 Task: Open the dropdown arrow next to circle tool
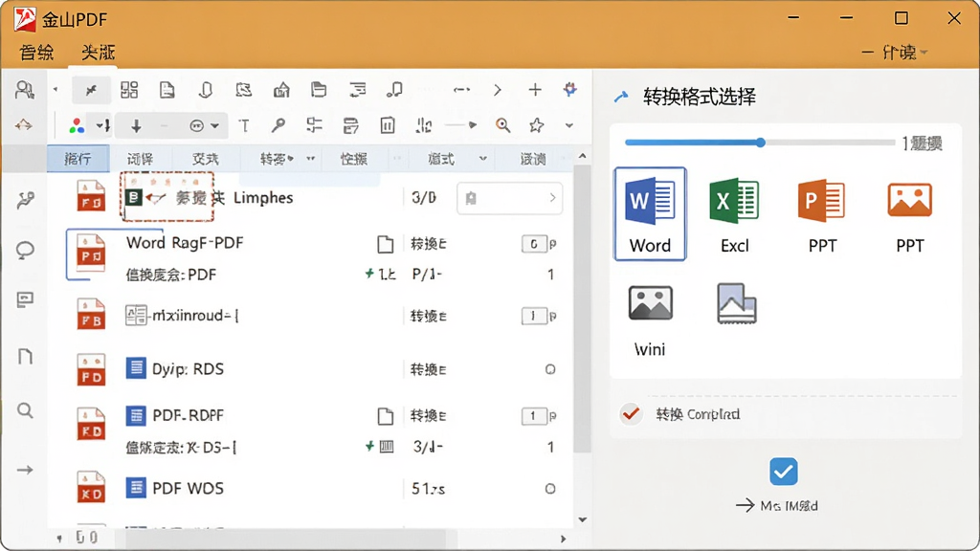coord(215,126)
